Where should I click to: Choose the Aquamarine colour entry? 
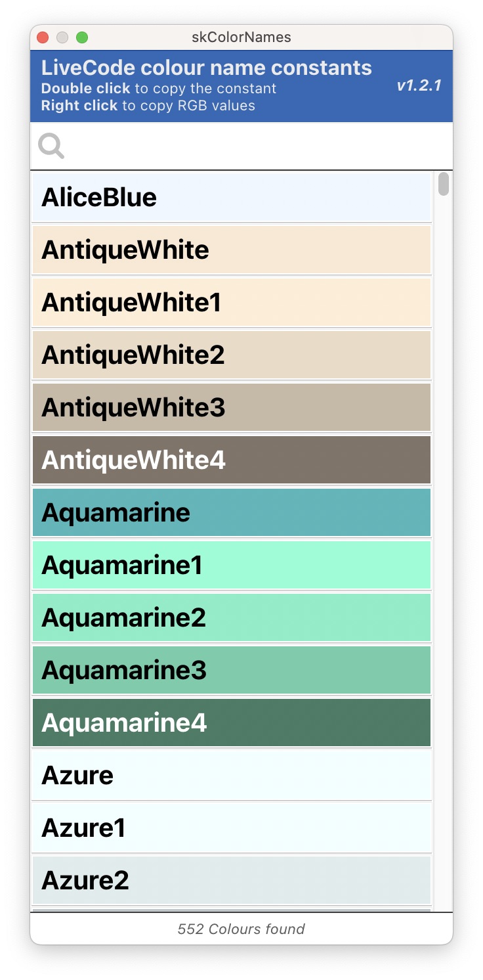(232, 512)
